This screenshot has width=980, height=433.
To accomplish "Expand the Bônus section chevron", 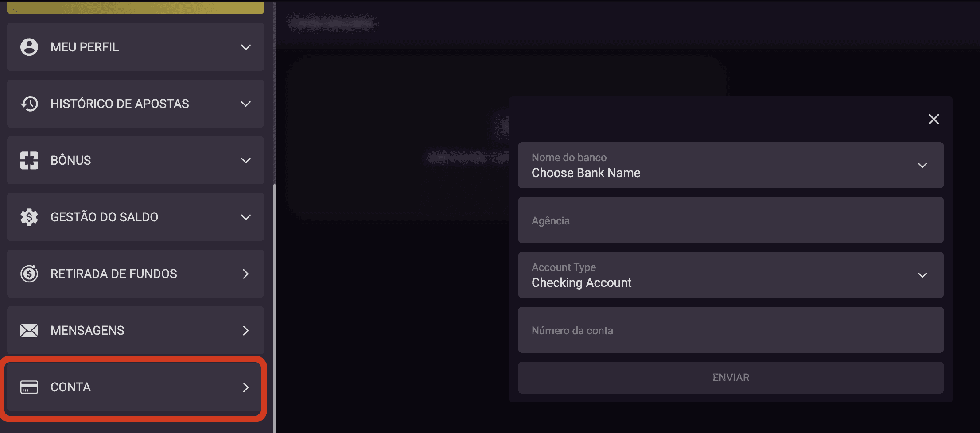I will pyautogui.click(x=246, y=160).
